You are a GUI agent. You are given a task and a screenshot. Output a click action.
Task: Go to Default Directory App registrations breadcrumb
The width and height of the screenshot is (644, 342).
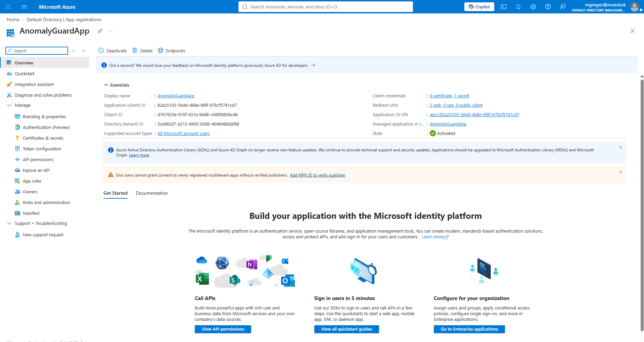point(64,19)
